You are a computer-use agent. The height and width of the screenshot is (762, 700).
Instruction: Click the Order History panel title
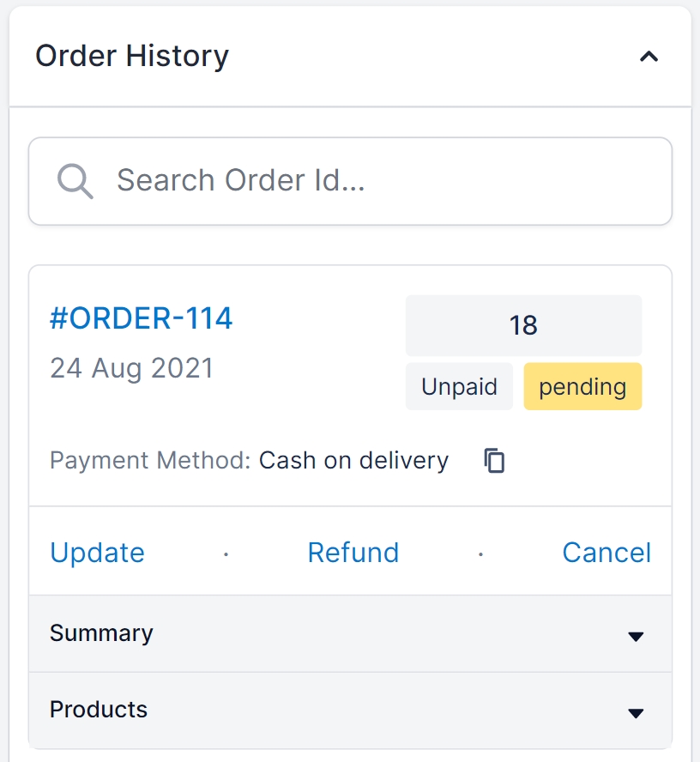[132, 57]
